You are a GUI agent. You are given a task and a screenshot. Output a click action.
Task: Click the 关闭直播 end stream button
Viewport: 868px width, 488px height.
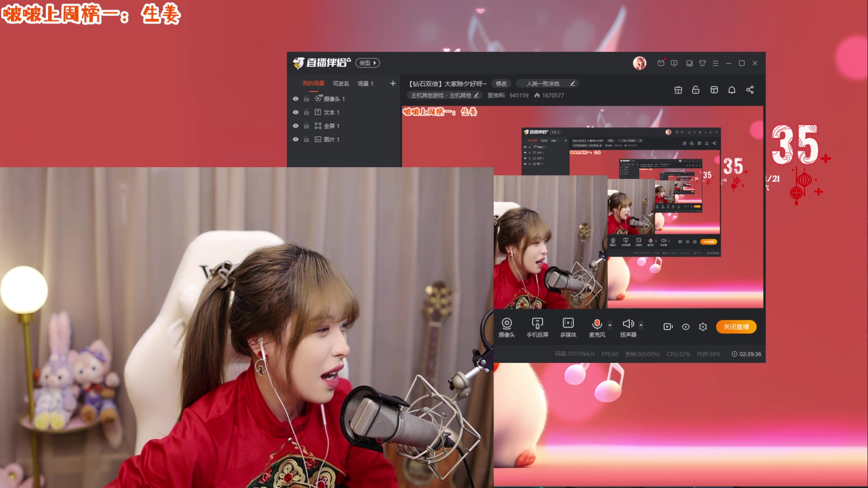tap(736, 327)
